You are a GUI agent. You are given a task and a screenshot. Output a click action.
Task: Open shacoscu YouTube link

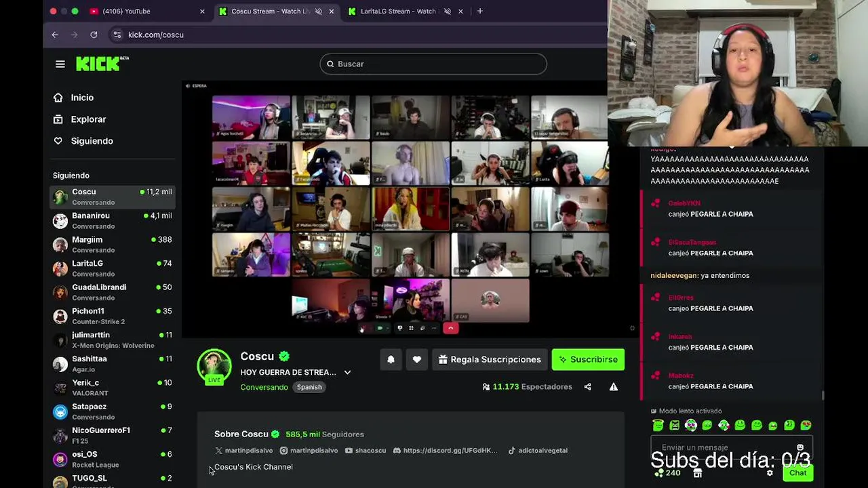point(366,451)
